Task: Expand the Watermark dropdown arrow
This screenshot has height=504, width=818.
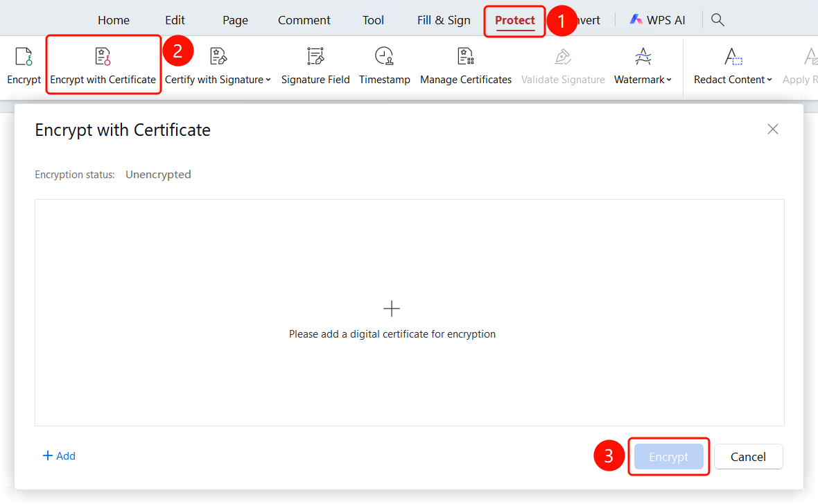Action: click(x=669, y=80)
